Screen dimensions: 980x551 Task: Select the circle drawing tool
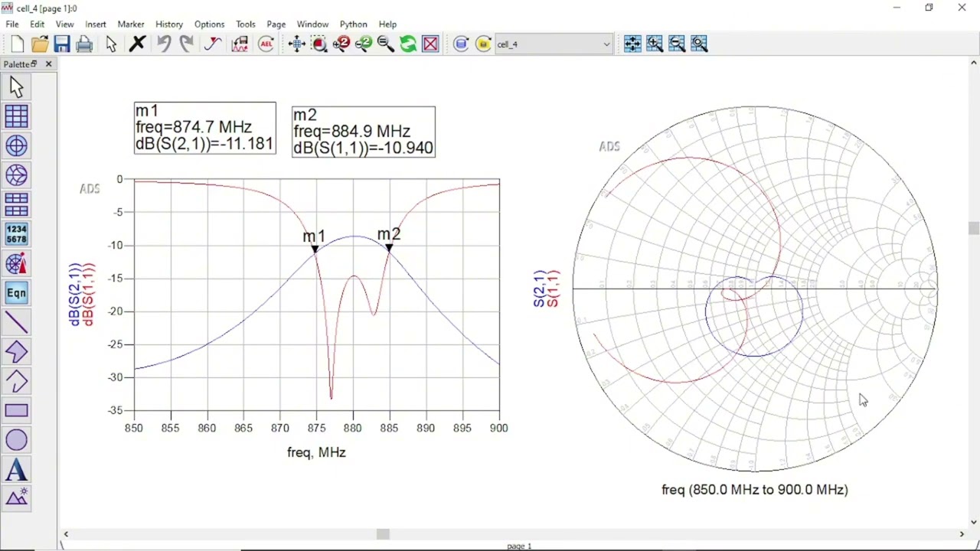[x=16, y=440]
